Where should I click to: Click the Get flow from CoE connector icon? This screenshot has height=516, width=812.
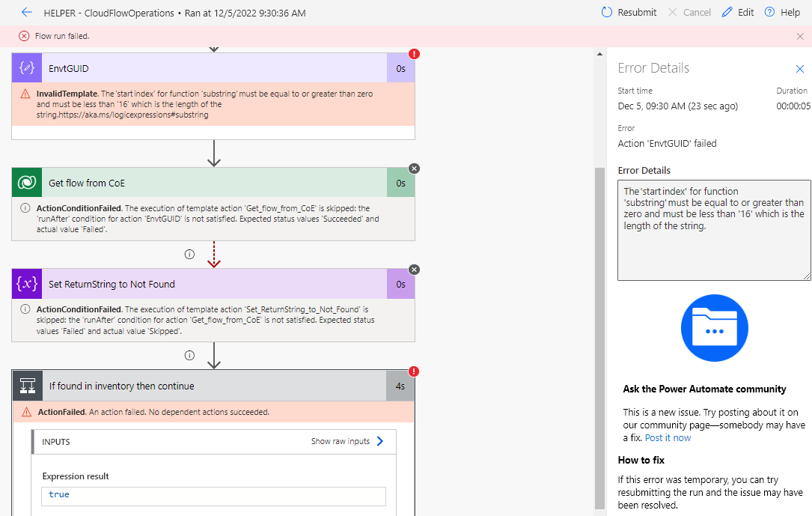26,182
